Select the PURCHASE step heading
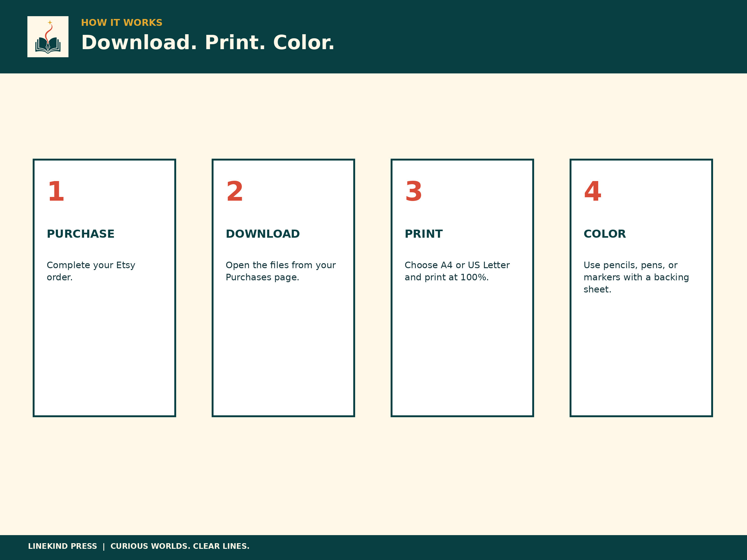 pyautogui.click(x=80, y=234)
